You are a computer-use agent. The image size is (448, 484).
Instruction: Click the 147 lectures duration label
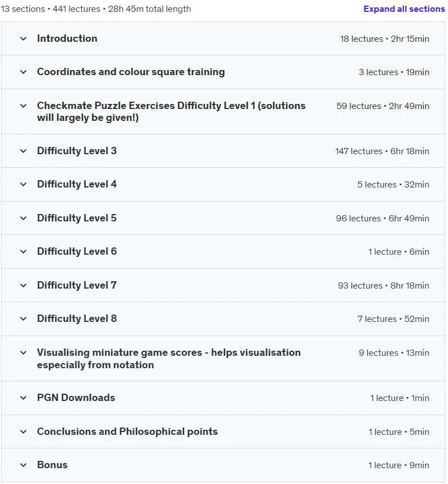click(382, 151)
